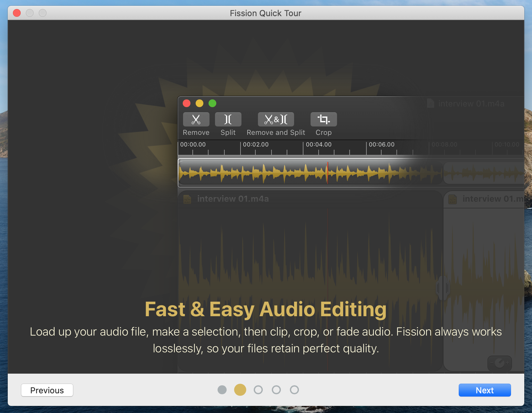This screenshot has width=532, height=413.
Task: Click the Fast & Easy Audio Editing heading
Action: pyautogui.click(x=266, y=309)
